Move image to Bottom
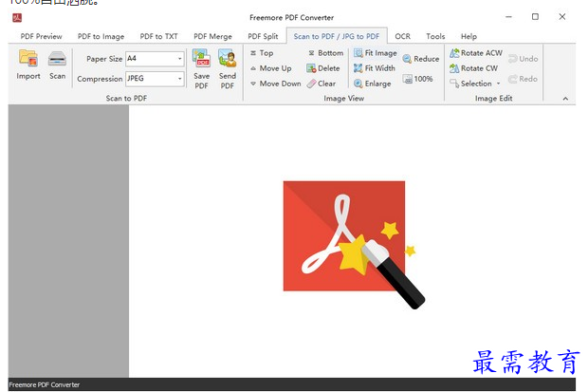This screenshot has height=392, width=588. pyautogui.click(x=326, y=53)
